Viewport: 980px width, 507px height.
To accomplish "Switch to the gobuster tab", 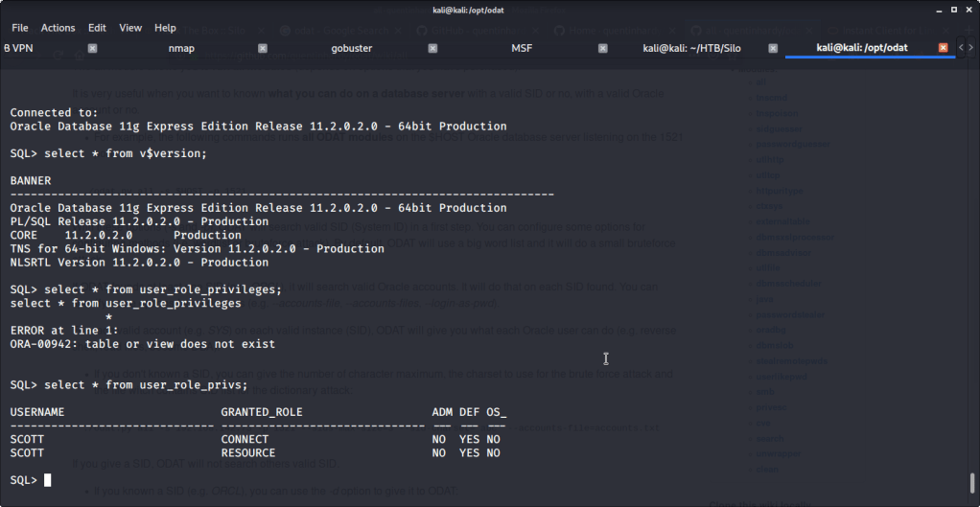I will click(x=351, y=48).
